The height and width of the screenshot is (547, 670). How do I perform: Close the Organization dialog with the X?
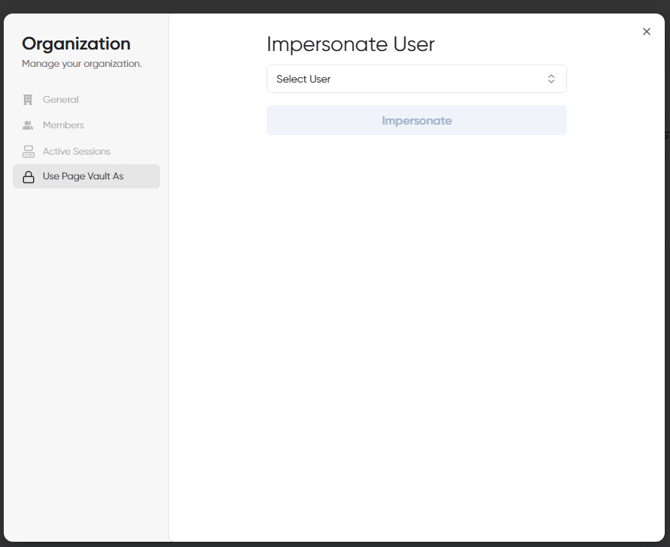tap(646, 32)
